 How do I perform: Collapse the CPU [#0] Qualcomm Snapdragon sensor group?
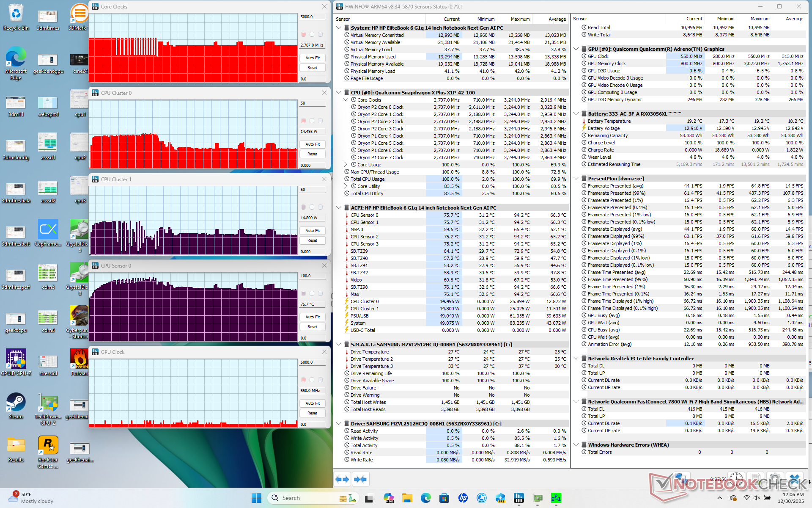pos(339,92)
